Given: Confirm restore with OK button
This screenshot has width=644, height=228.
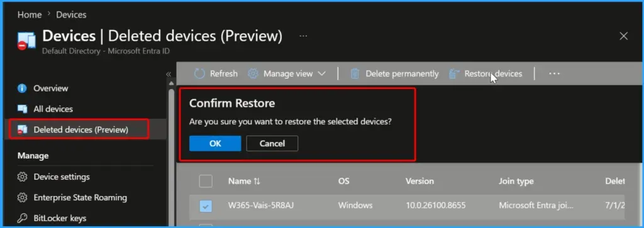Looking at the screenshot, I should (x=215, y=144).
